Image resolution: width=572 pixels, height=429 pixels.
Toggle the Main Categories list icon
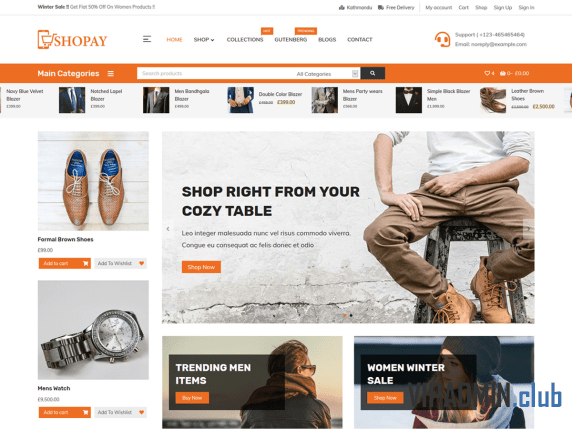pyautogui.click(x=111, y=74)
